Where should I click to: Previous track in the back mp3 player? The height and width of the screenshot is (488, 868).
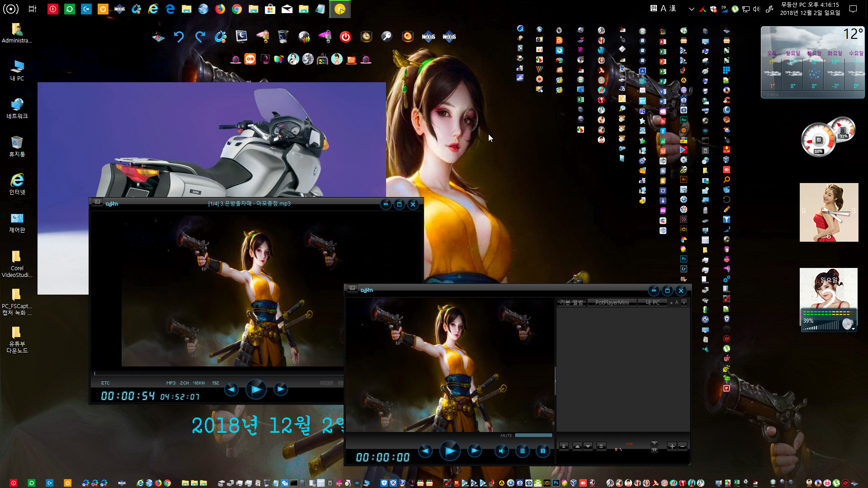231,389
